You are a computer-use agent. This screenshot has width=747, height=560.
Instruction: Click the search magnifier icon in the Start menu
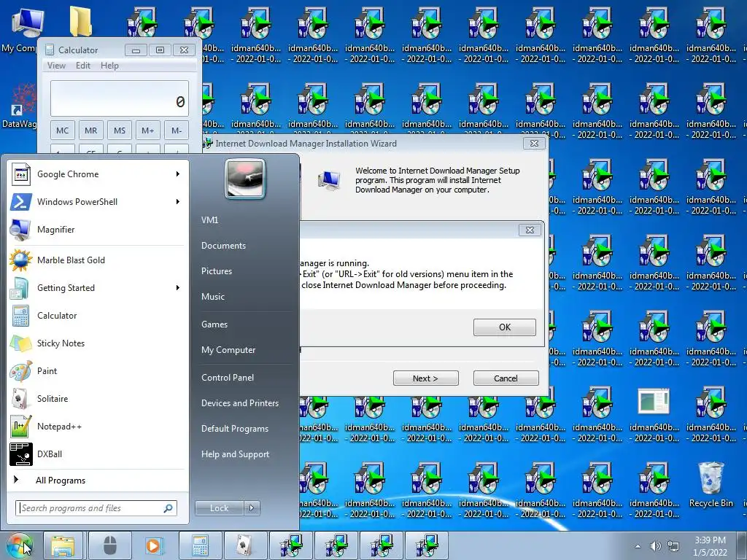tap(168, 508)
